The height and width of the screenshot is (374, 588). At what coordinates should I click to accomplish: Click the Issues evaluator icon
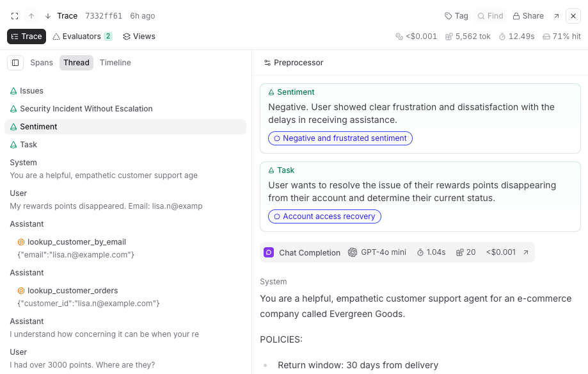[x=13, y=91]
